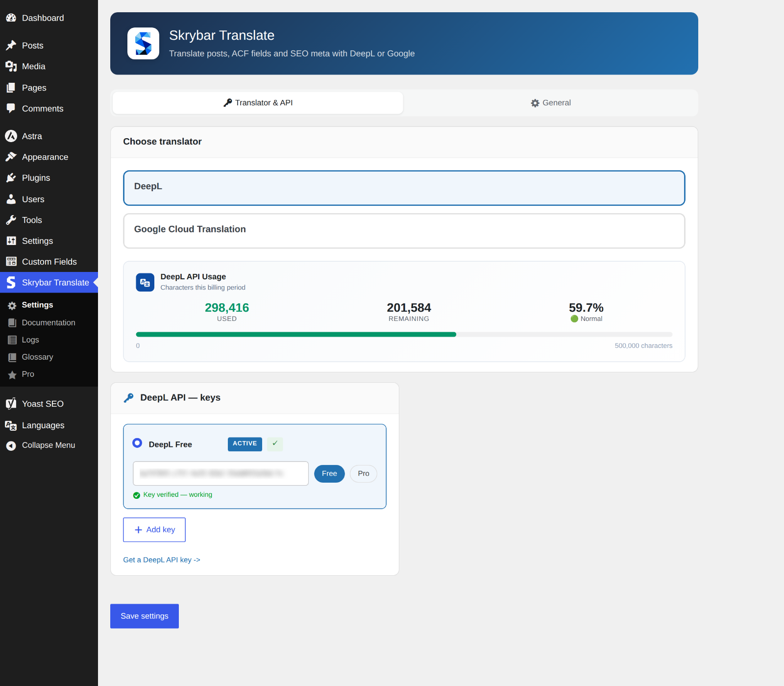Open Media library icon
Viewport: 784px width, 686px height.
pyautogui.click(x=11, y=66)
